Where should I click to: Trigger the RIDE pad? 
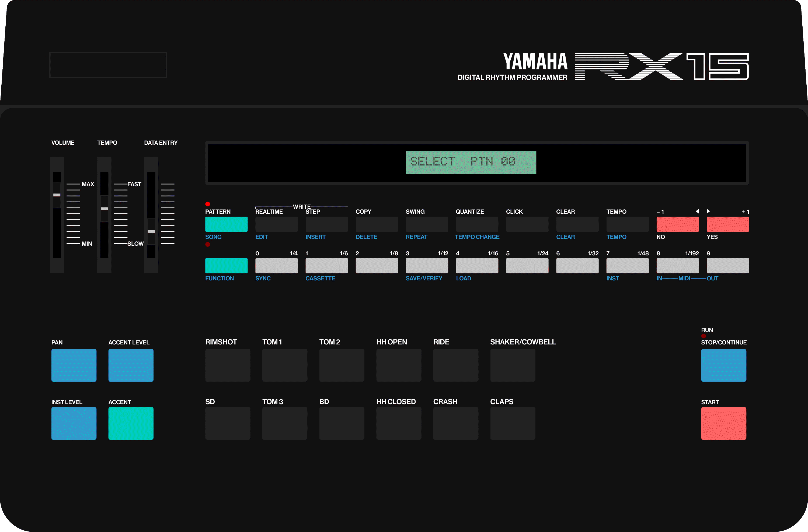456,365
